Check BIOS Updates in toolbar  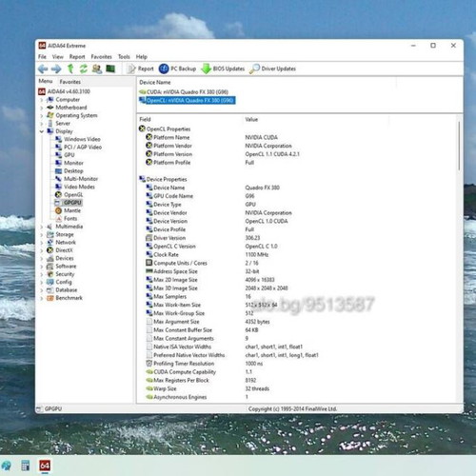223,69
